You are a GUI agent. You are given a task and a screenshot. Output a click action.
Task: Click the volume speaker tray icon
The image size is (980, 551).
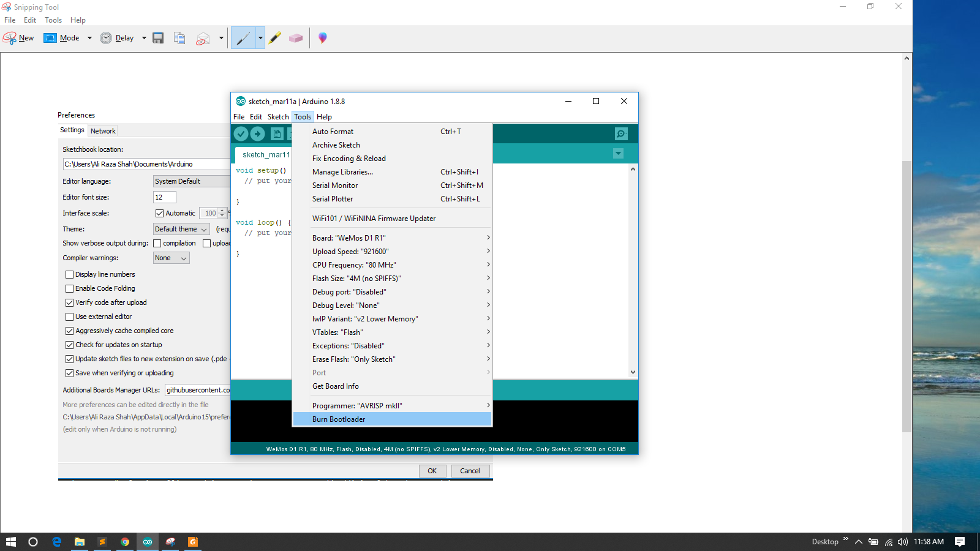pyautogui.click(x=902, y=542)
